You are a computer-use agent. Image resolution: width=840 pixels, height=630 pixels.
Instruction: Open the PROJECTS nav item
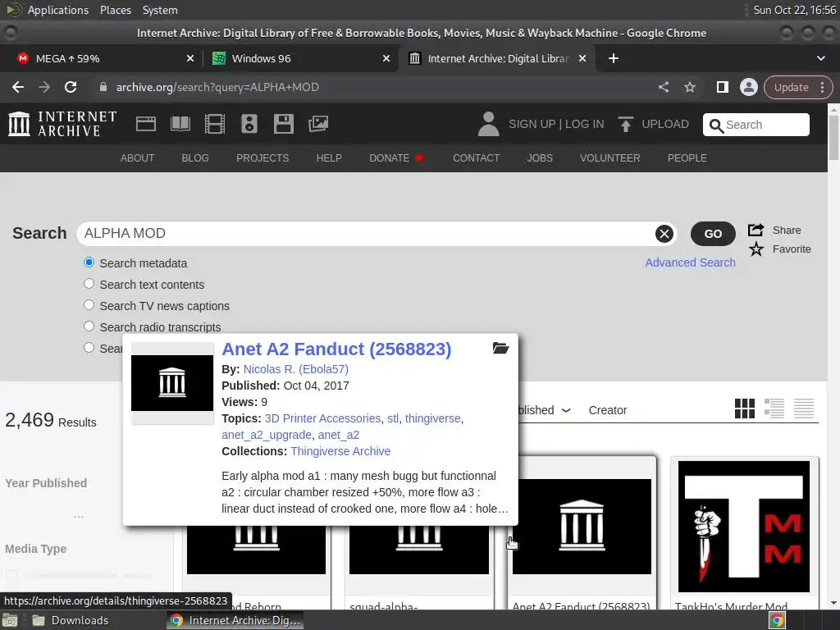[x=262, y=158]
